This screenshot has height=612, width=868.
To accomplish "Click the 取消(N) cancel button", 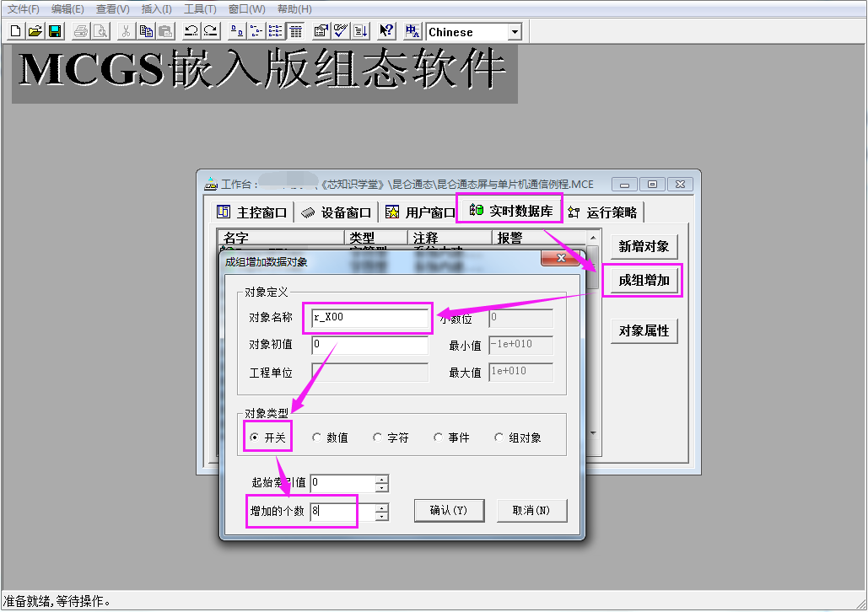I will (531, 510).
